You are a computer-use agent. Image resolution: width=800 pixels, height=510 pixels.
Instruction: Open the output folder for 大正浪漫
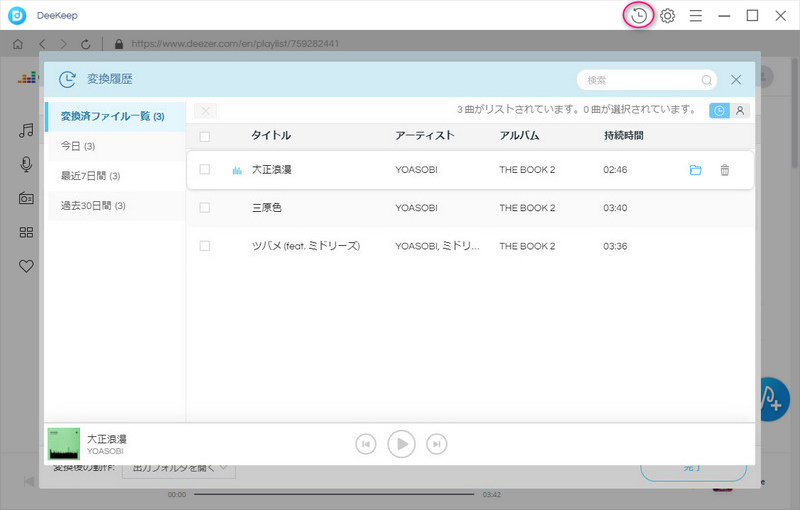[695, 170]
